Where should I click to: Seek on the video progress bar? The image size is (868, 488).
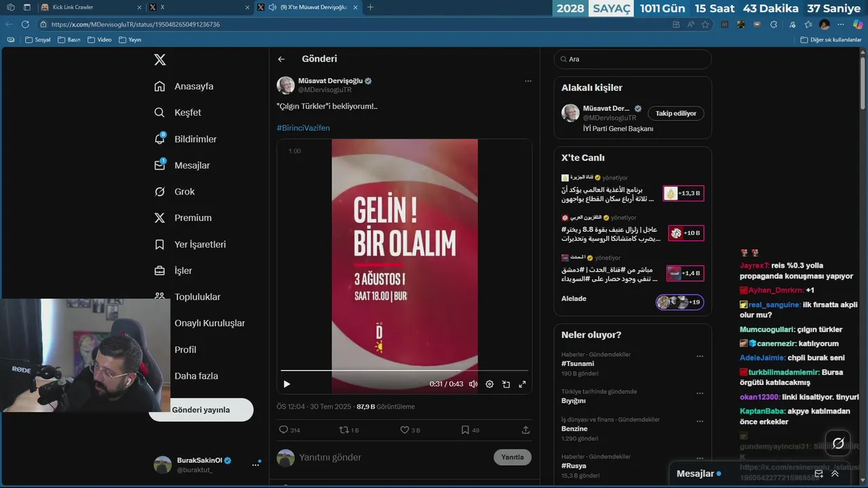[404, 371]
